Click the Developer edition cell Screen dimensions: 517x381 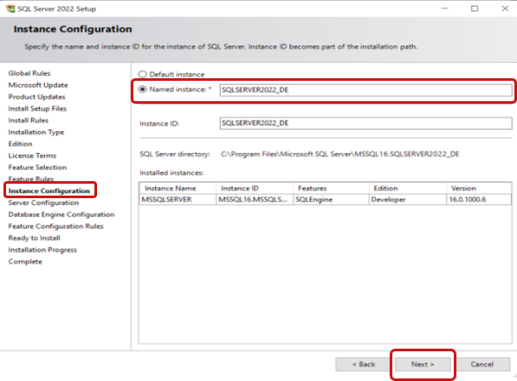click(408, 199)
